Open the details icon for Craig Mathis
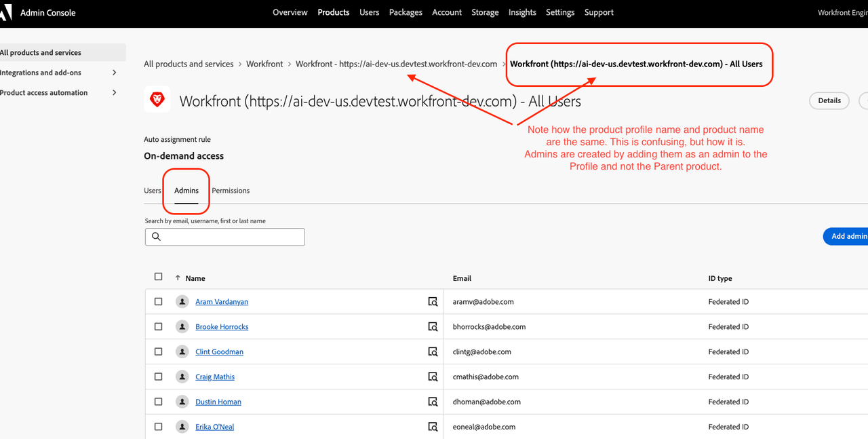This screenshot has height=439, width=868. pos(433,377)
